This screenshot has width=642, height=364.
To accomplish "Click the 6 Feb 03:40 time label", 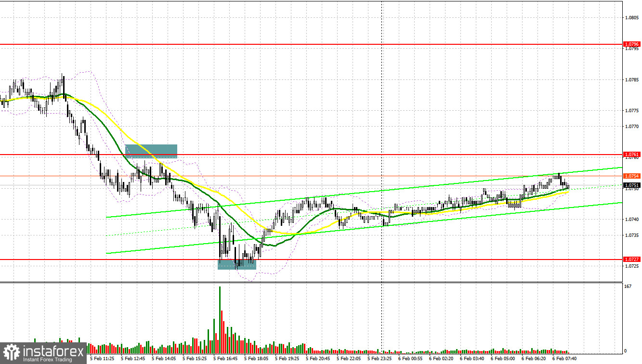I will [472, 359].
